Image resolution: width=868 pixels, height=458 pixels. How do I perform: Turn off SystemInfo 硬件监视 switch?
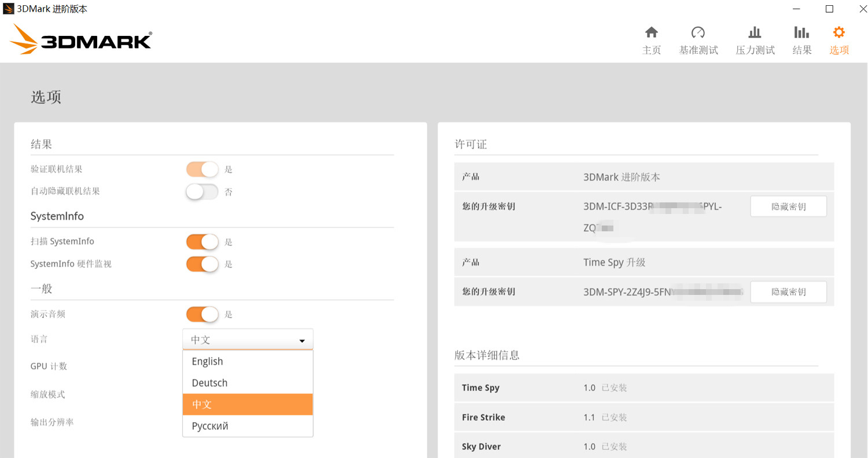(202, 264)
